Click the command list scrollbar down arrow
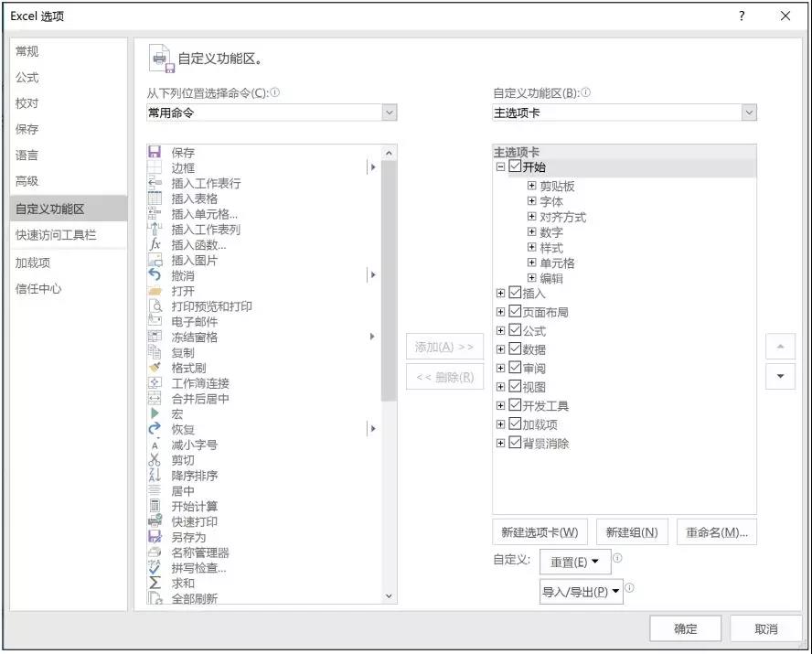The height and width of the screenshot is (654, 812). 387,596
